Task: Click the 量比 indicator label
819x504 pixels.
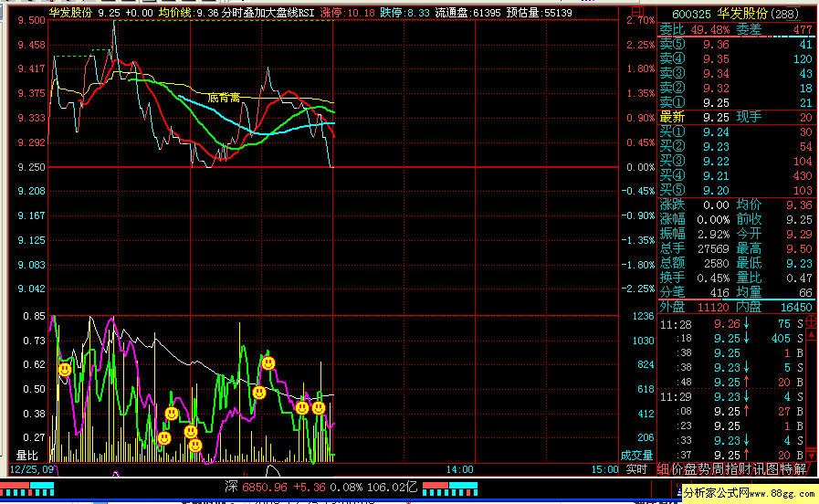Action: click(27, 456)
